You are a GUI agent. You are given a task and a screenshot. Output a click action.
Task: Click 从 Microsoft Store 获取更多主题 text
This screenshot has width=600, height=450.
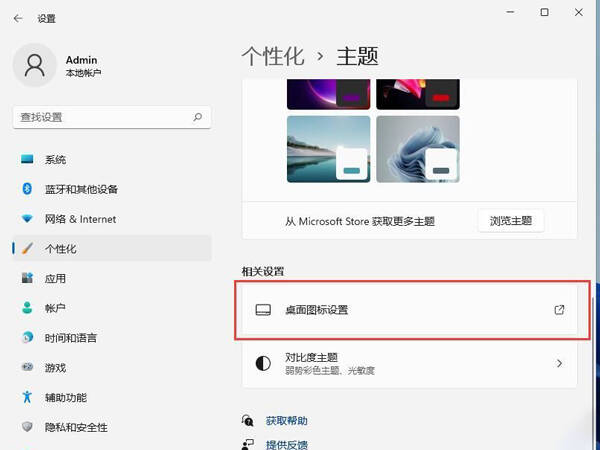360,221
